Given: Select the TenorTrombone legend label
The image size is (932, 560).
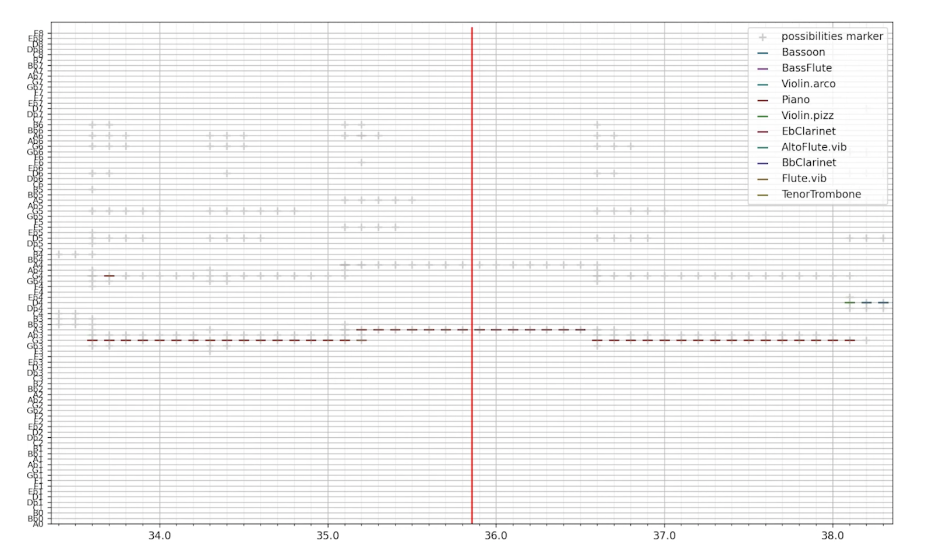Looking at the screenshot, I should click(821, 194).
